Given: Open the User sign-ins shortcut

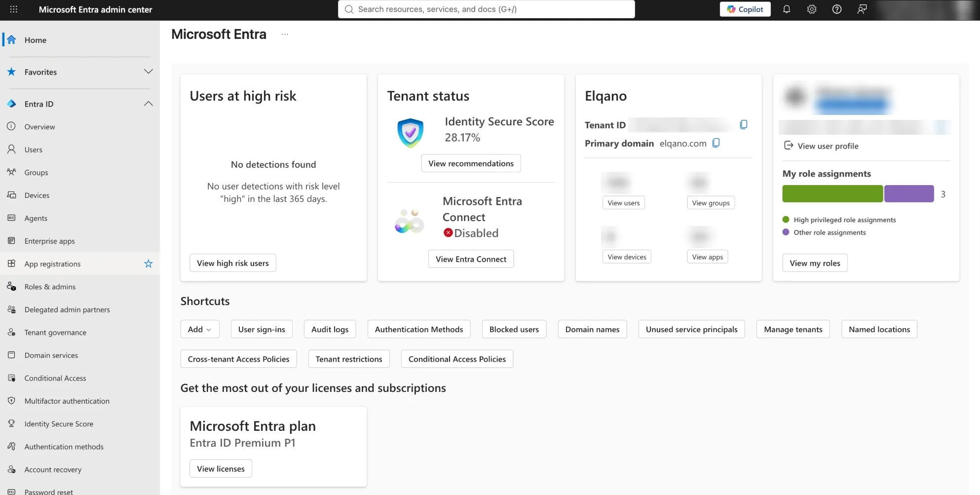Looking at the screenshot, I should click(262, 329).
